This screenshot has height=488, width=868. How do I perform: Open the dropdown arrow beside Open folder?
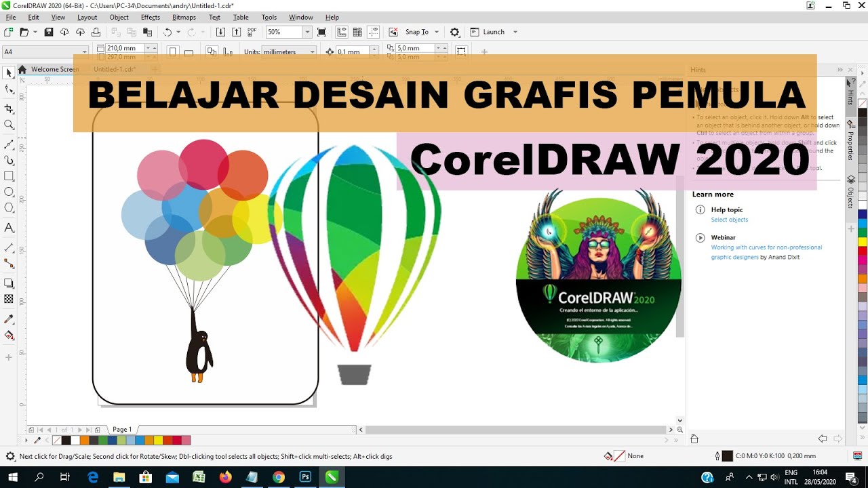pos(35,32)
